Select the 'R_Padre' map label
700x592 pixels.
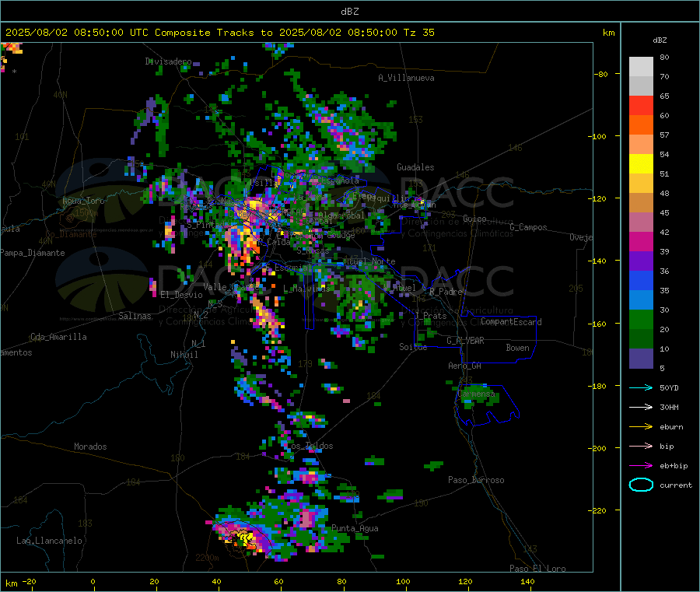click(446, 292)
